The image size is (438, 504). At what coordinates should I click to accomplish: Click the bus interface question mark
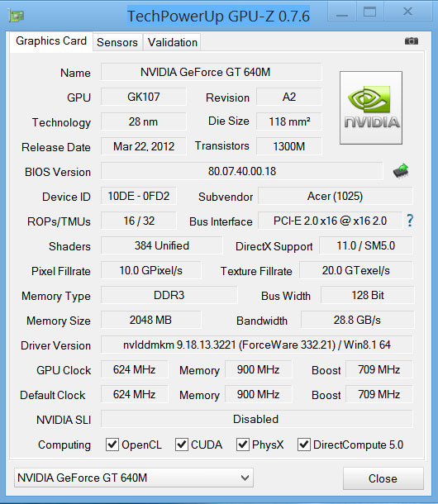410,221
